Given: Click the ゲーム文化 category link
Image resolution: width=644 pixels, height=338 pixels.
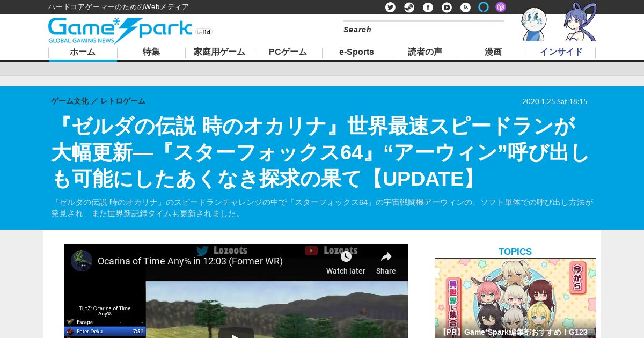Looking at the screenshot, I should point(70,101).
